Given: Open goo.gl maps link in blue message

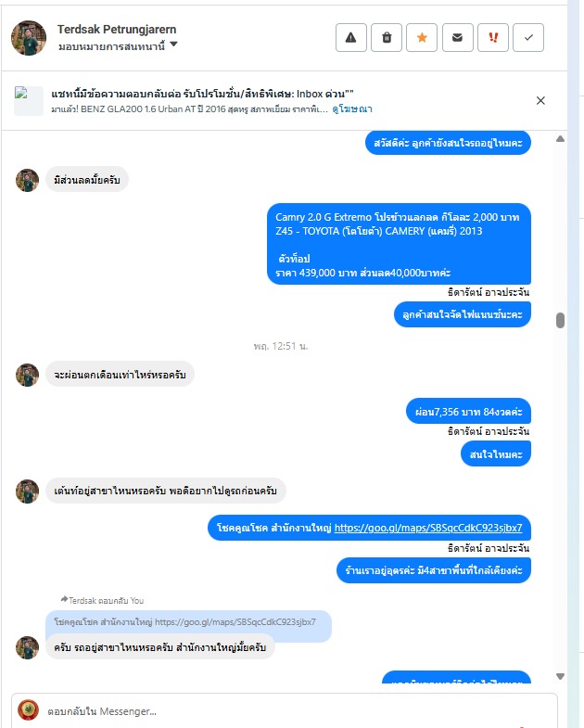Looking at the screenshot, I should coord(428,528).
